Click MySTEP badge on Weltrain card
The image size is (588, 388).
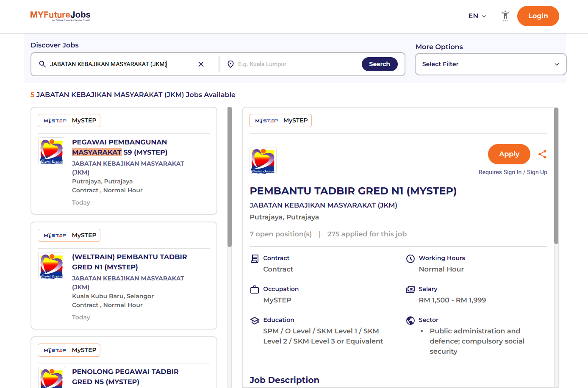[x=69, y=236]
